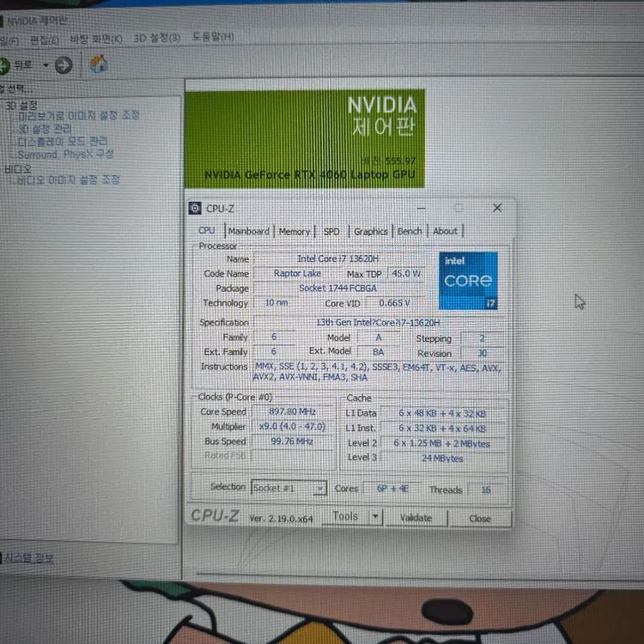The width and height of the screenshot is (644, 644).
Task: Click the Intel Core i7 logo badge
Action: point(468,281)
